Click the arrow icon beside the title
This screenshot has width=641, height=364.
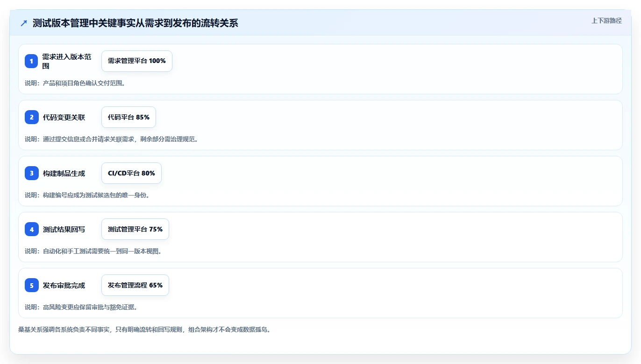pos(24,23)
